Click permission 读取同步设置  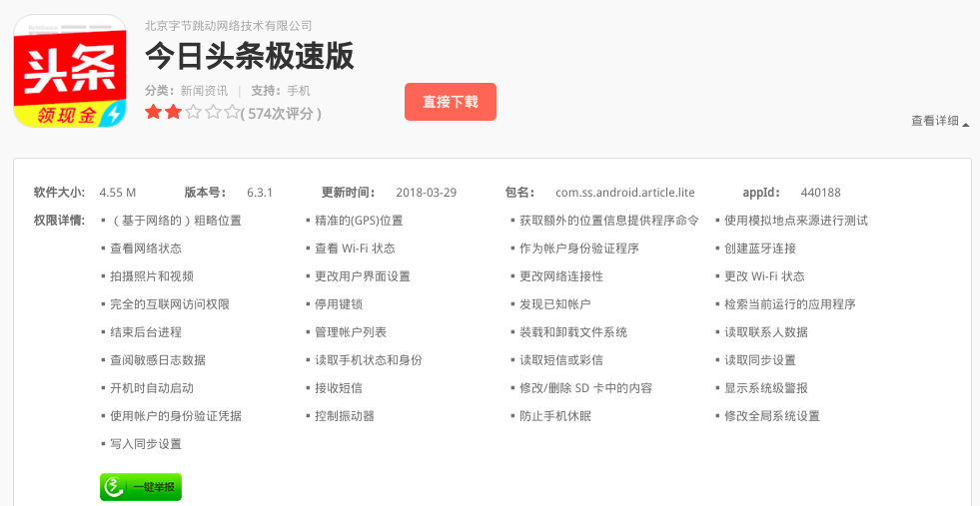pos(760,360)
